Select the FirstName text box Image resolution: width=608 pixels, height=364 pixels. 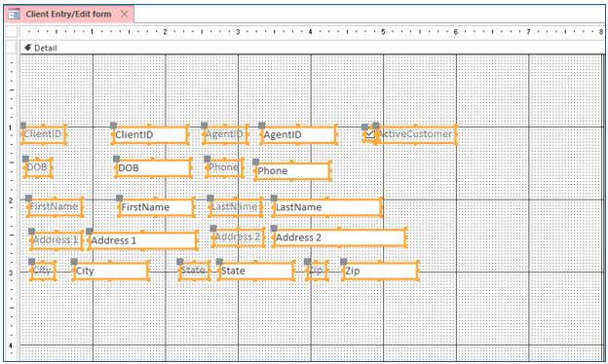point(156,207)
